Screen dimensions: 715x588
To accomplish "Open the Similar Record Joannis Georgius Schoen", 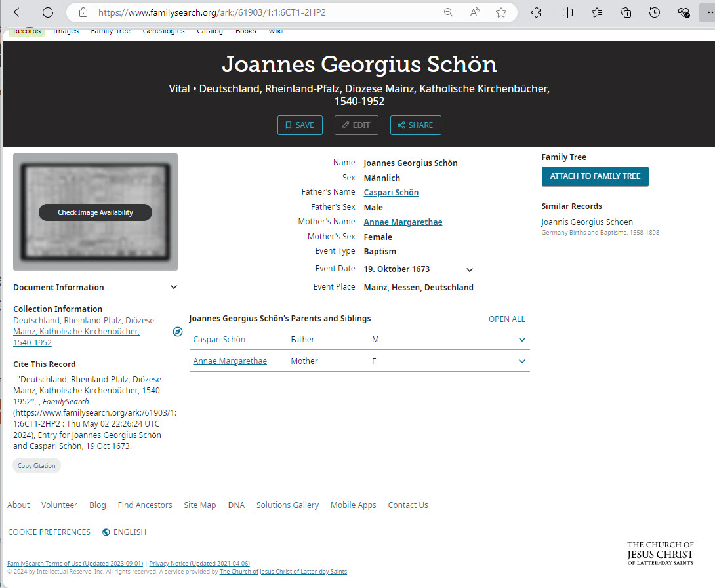I will pos(586,222).
